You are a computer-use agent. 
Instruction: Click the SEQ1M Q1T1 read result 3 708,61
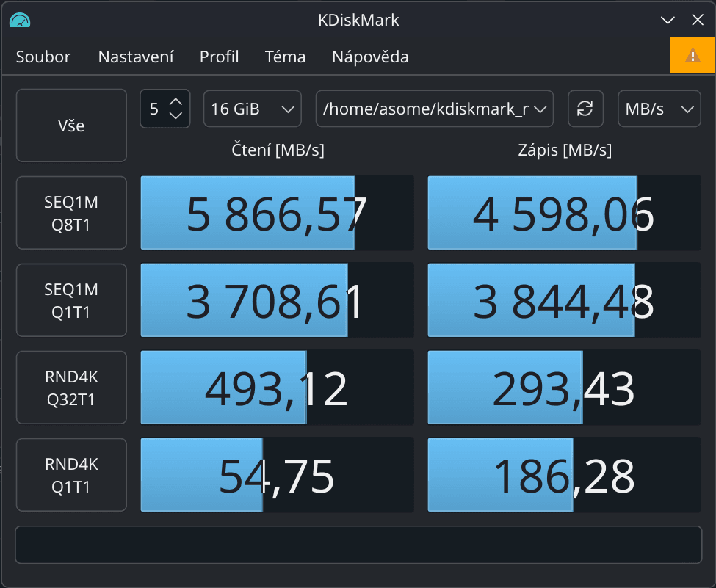tap(277, 300)
